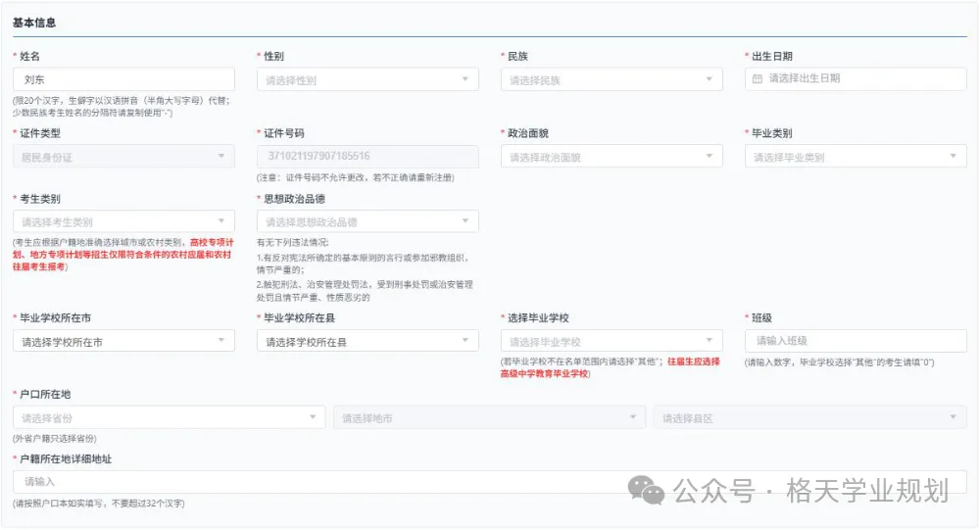Click the 班级 input field
Screen dimensions: 980x530
pyautogui.click(x=856, y=341)
